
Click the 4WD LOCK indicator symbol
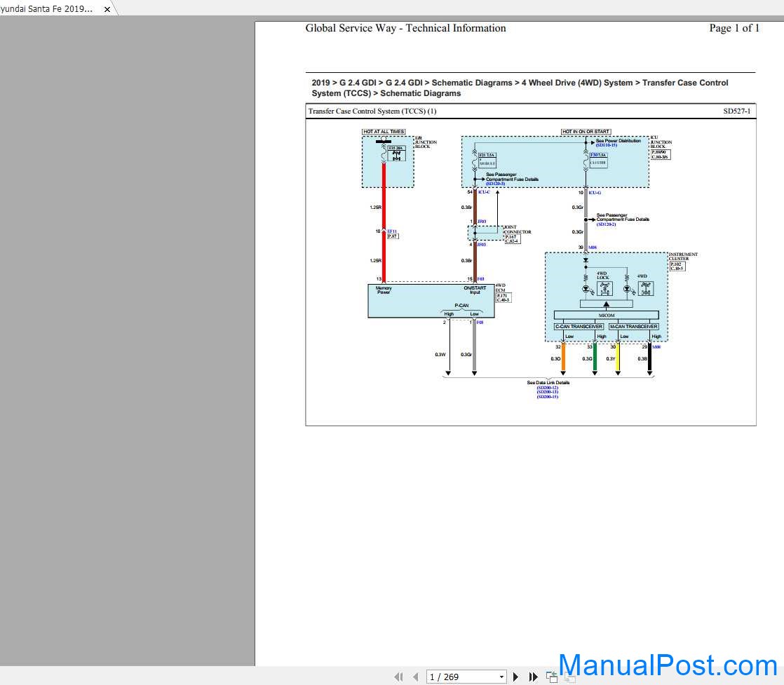click(604, 288)
